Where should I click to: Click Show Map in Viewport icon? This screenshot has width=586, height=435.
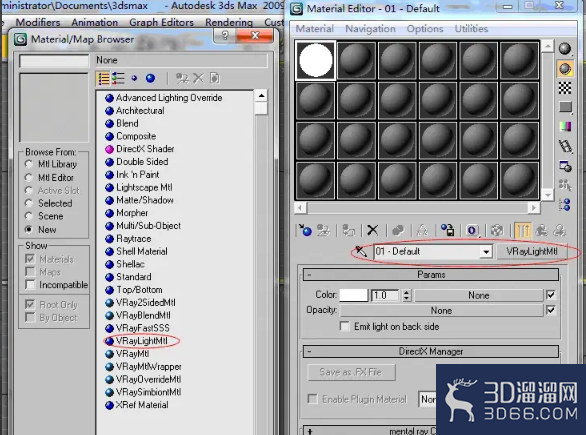pos(497,231)
